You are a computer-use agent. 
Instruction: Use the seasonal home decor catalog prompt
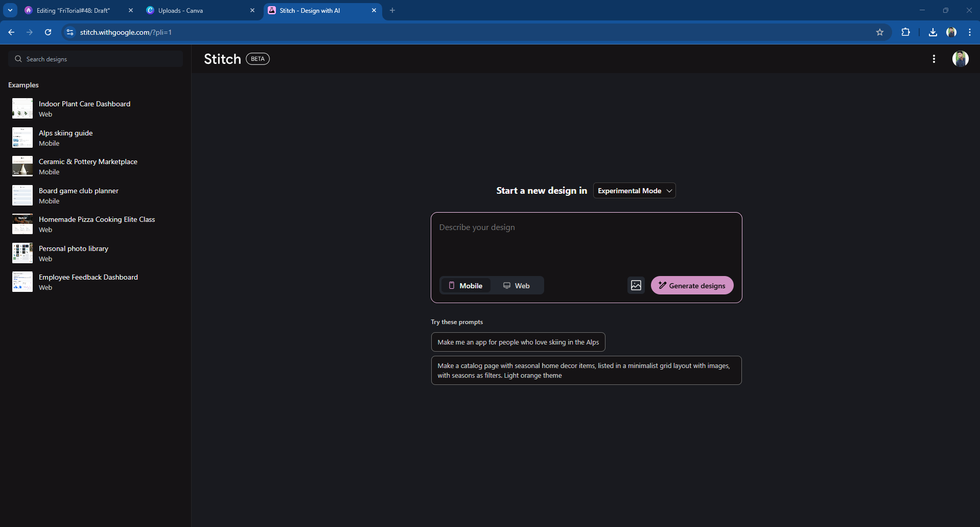(x=587, y=371)
